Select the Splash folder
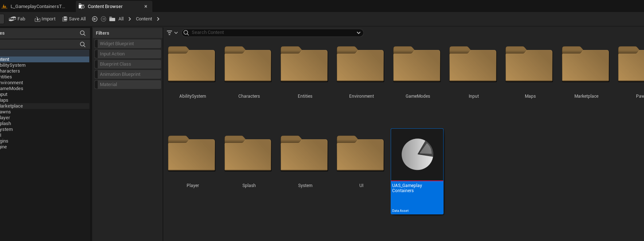Screen dimensions: 644x241 pos(248,153)
